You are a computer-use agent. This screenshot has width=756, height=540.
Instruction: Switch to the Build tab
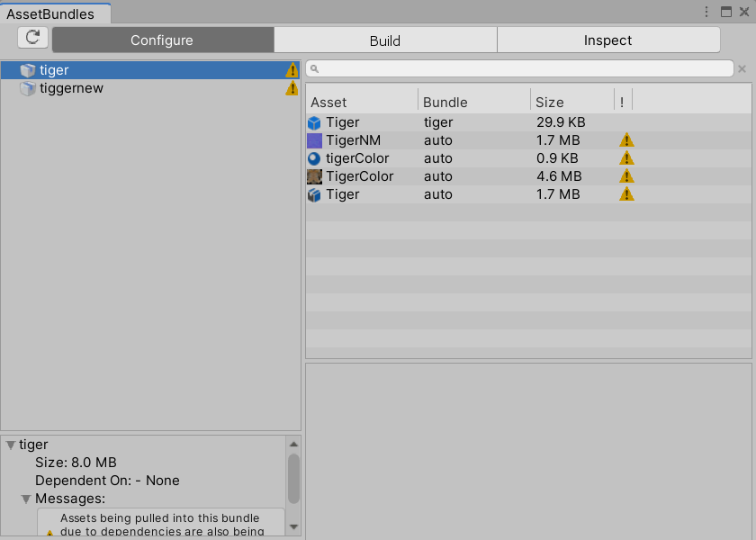pyautogui.click(x=384, y=40)
